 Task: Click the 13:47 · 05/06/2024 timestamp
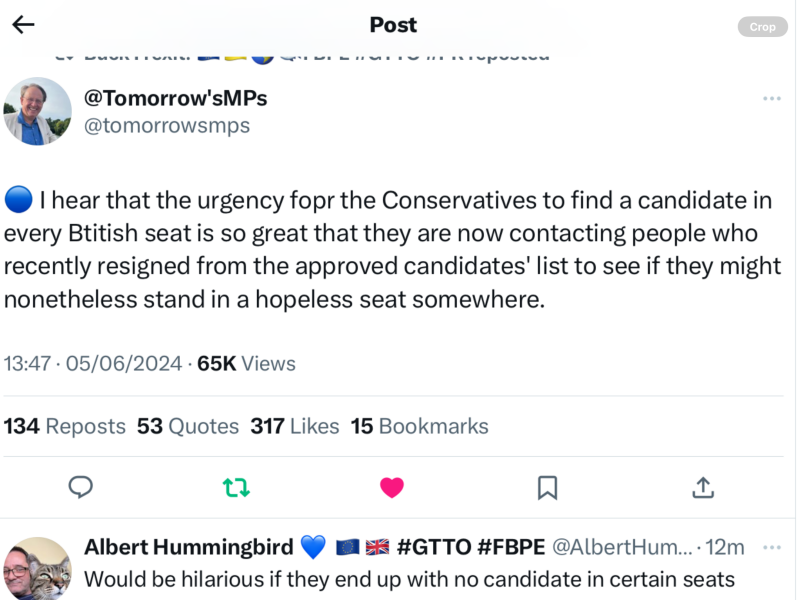[93, 364]
